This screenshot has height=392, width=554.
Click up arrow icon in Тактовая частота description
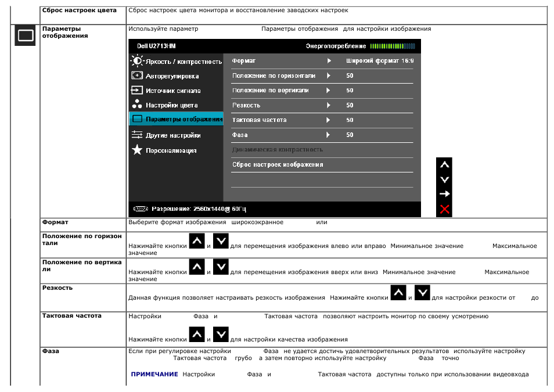point(197,335)
